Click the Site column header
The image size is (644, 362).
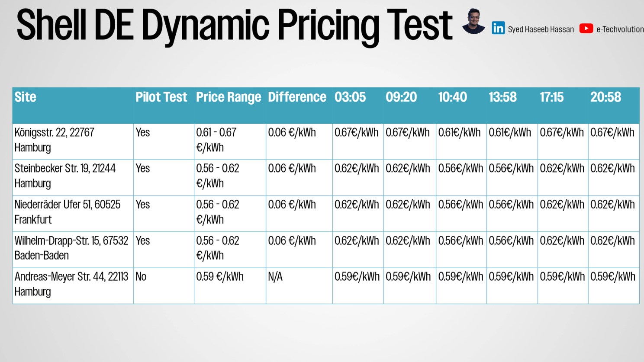tap(26, 97)
